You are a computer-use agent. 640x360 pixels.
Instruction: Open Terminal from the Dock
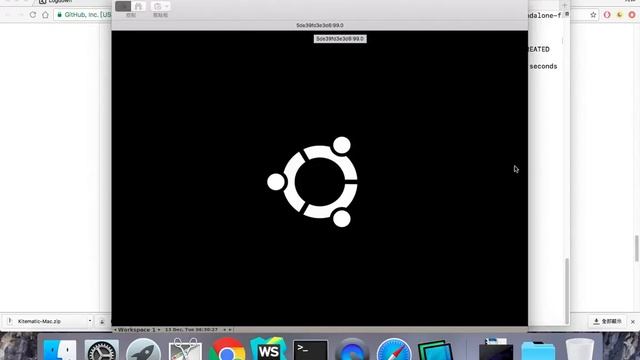310,350
